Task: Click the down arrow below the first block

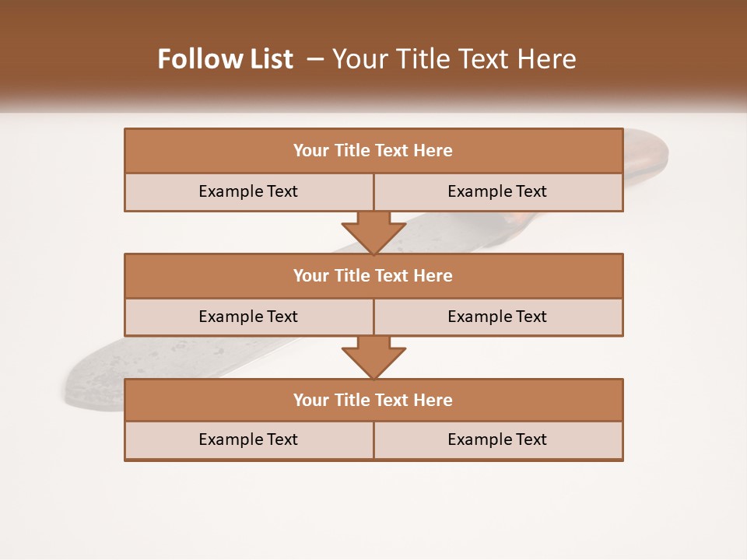Action: click(x=373, y=233)
